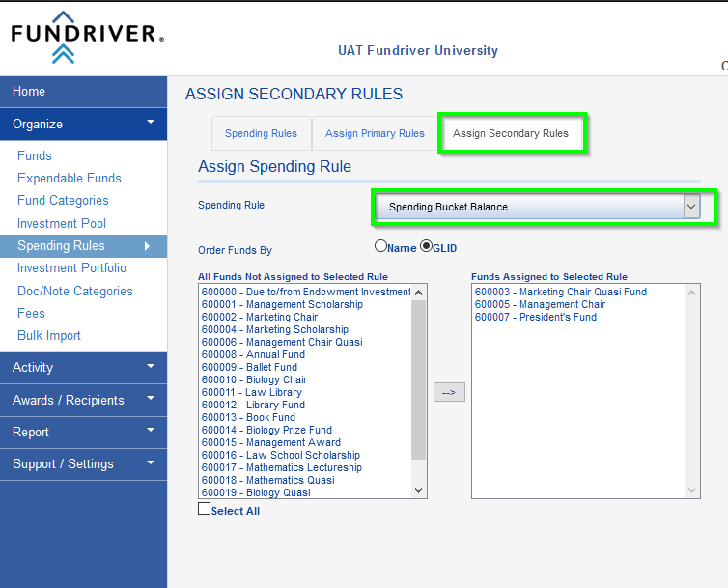Click the Fundriver logo

[x=87, y=37]
